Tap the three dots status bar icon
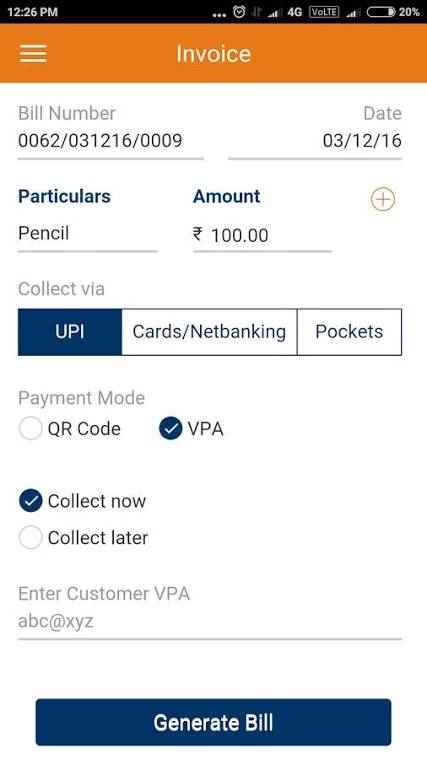427x759 pixels. coord(219,15)
